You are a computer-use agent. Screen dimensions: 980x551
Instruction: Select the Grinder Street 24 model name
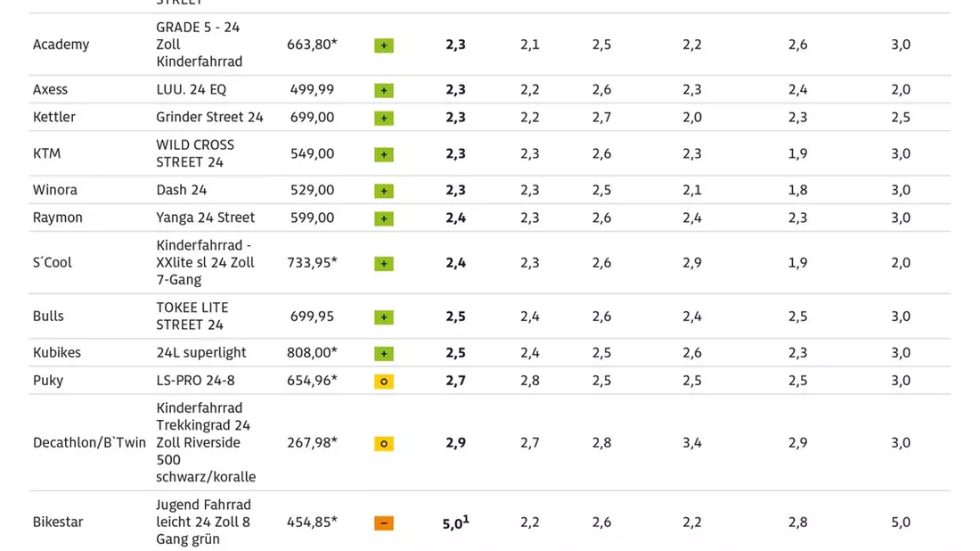point(209,117)
